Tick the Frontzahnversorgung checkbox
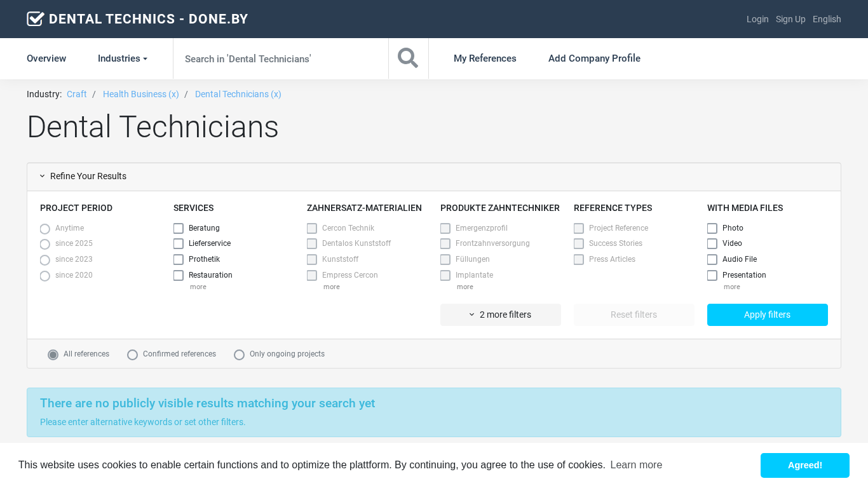This screenshot has width=868, height=488. [x=445, y=243]
